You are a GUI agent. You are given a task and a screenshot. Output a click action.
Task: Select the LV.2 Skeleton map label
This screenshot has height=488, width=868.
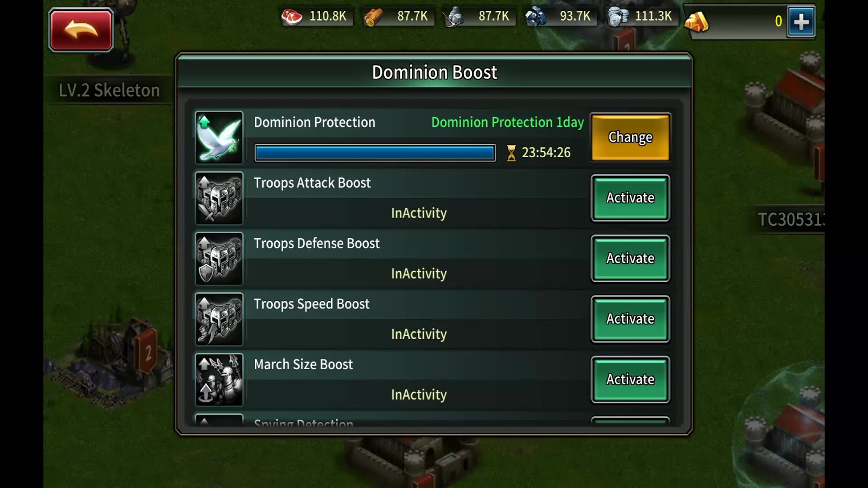110,90
